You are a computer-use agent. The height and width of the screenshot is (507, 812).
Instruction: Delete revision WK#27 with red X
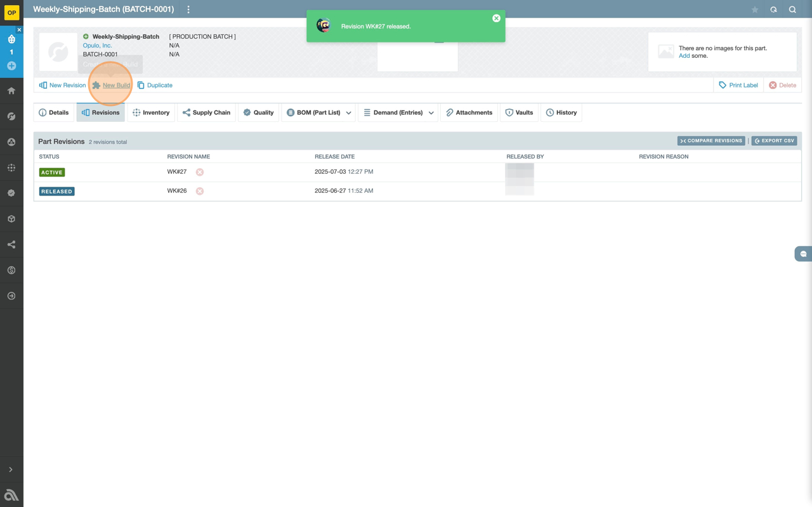pos(200,172)
